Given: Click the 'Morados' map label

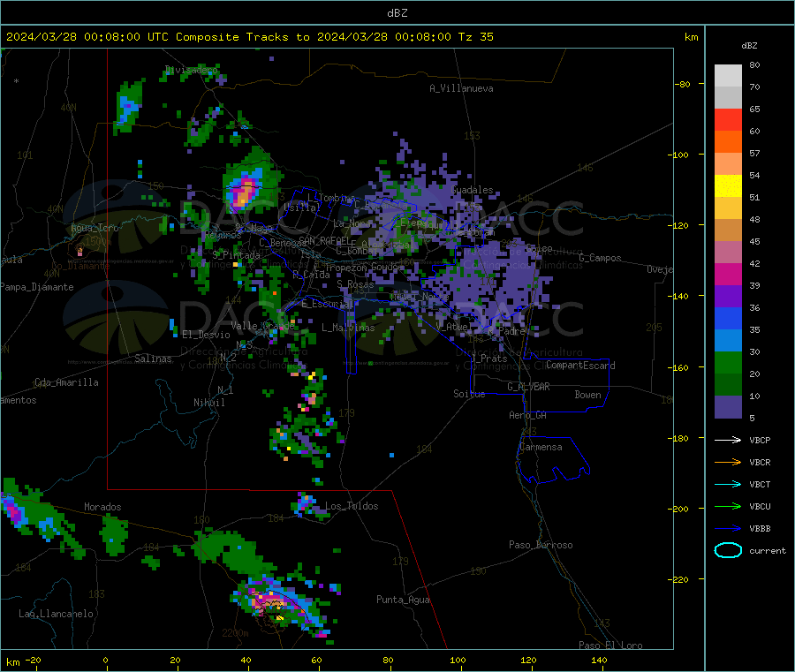Looking at the screenshot, I should pos(102,507).
